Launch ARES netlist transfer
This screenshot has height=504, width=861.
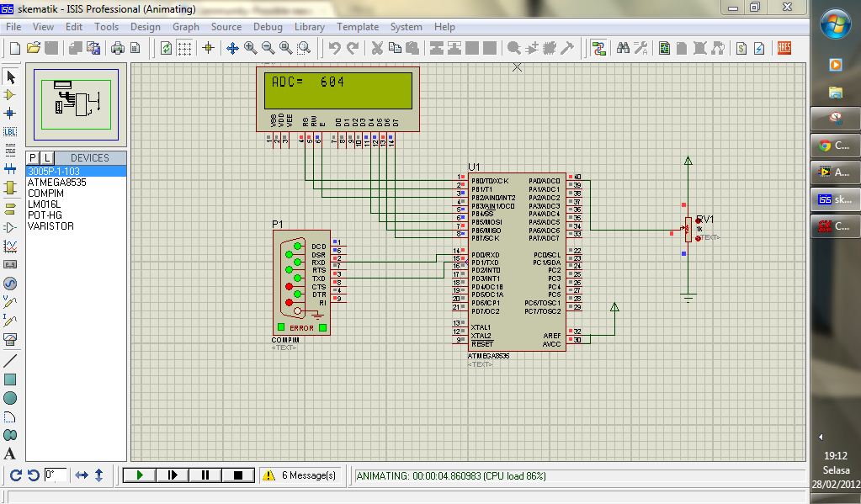pyautogui.click(x=784, y=48)
